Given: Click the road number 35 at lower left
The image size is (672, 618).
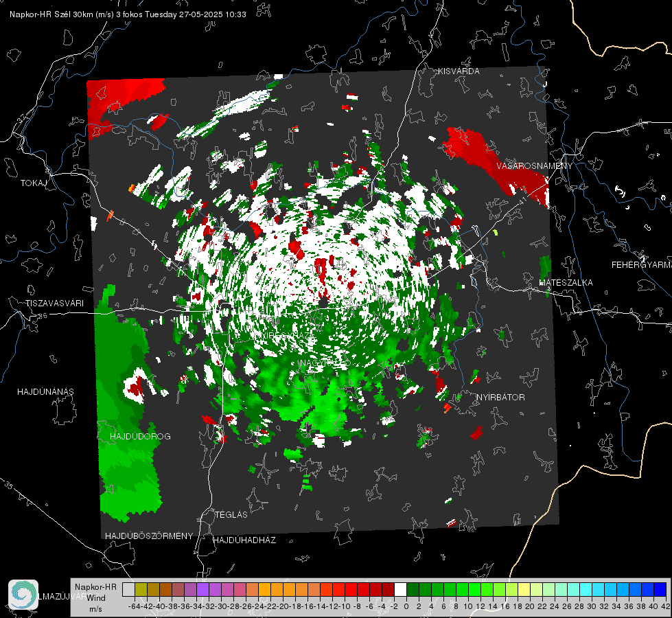Looking at the screenshot, I should point(8,486).
